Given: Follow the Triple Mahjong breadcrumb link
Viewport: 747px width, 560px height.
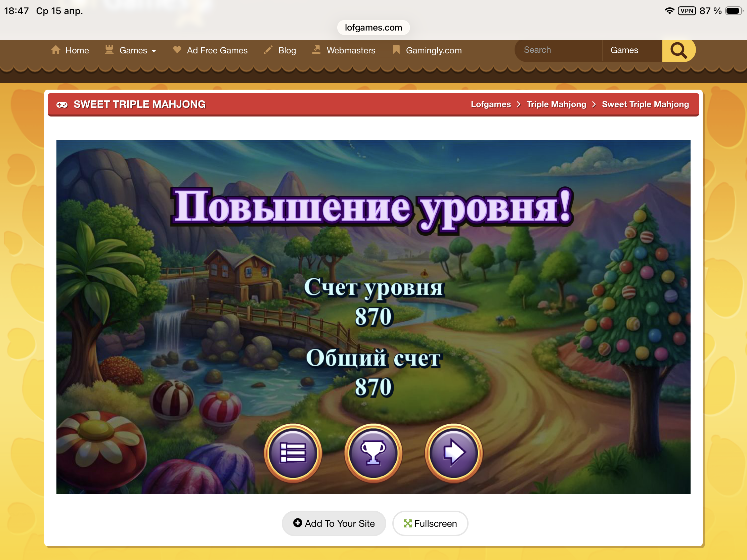Looking at the screenshot, I should pos(556,104).
